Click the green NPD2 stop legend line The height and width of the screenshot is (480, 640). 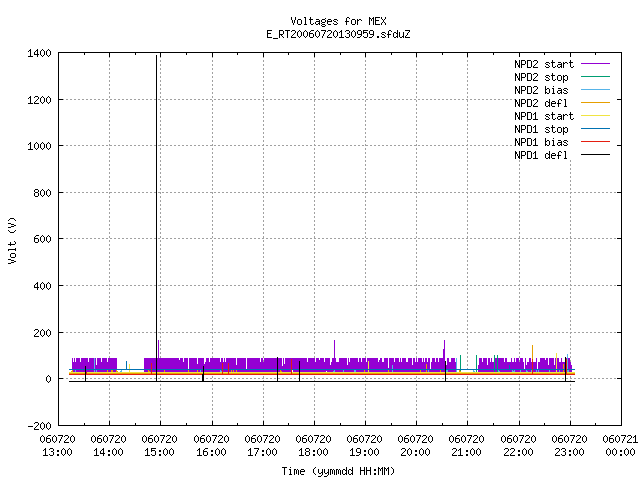click(x=595, y=76)
